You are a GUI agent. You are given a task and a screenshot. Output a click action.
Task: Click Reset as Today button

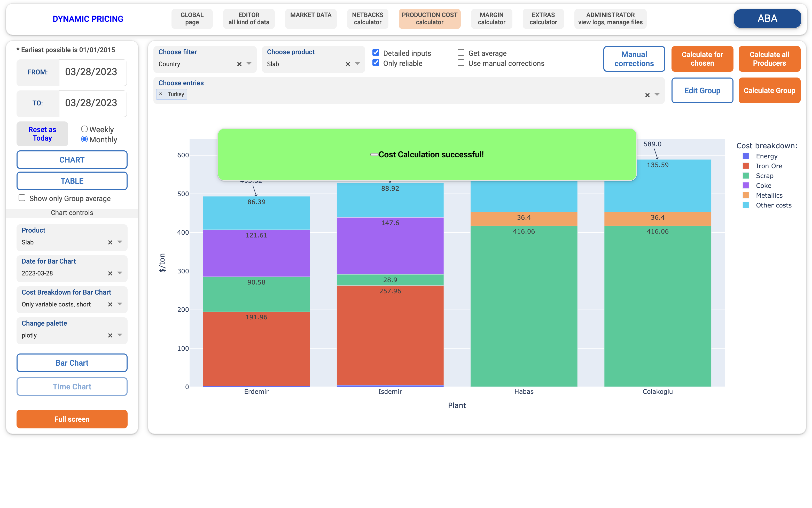(x=42, y=134)
